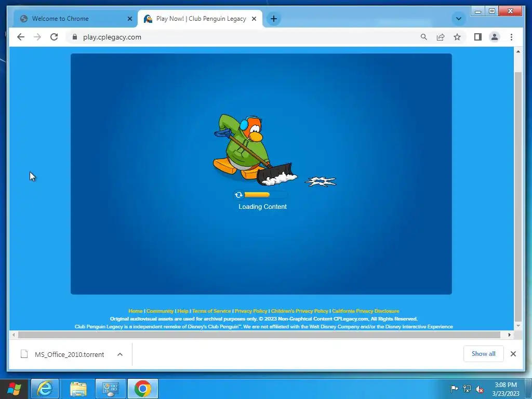The height and width of the screenshot is (399, 532).
Task: Open California Privacy Disclosure link
Action: click(365, 311)
